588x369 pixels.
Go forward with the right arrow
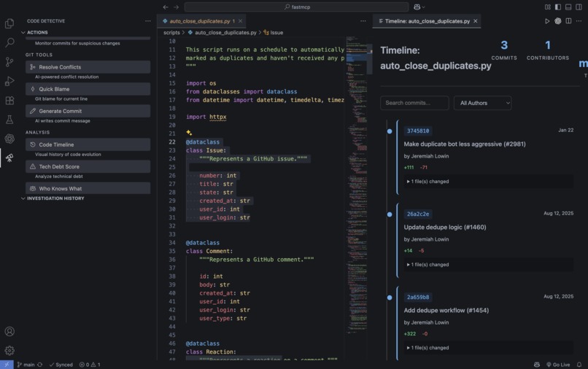click(x=176, y=7)
